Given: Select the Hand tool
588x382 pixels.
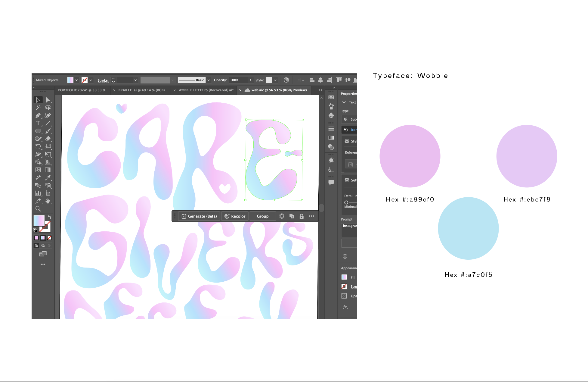Looking at the screenshot, I should tap(48, 201).
